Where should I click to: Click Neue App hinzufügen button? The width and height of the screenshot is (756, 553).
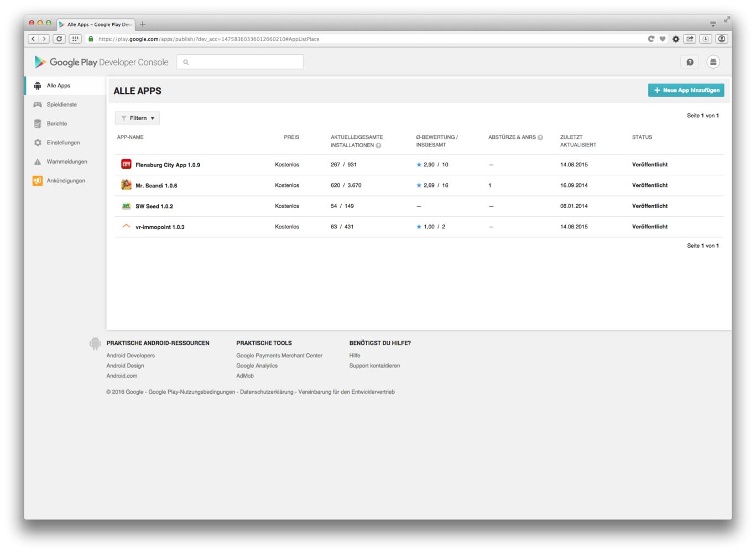coord(686,90)
